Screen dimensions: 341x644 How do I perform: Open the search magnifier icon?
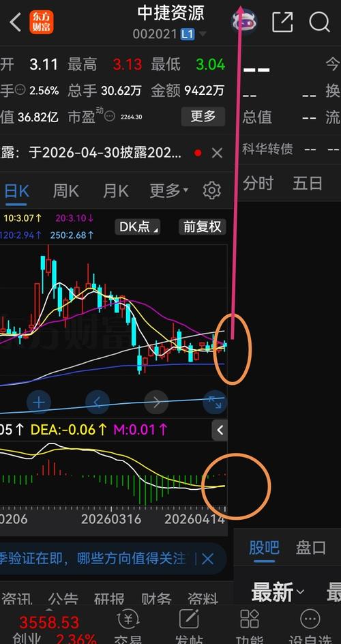tap(320, 21)
